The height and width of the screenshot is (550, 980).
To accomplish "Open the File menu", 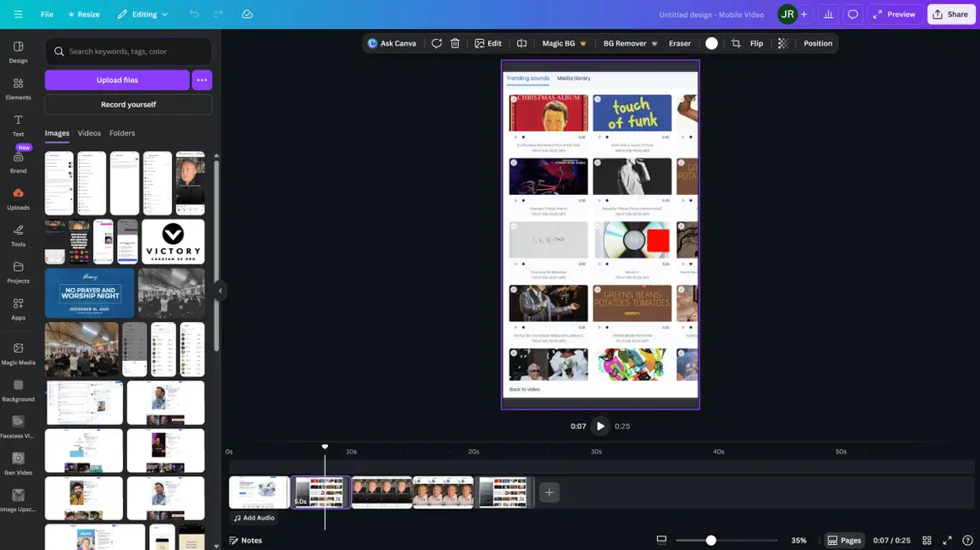I will [x=47, y=14].
